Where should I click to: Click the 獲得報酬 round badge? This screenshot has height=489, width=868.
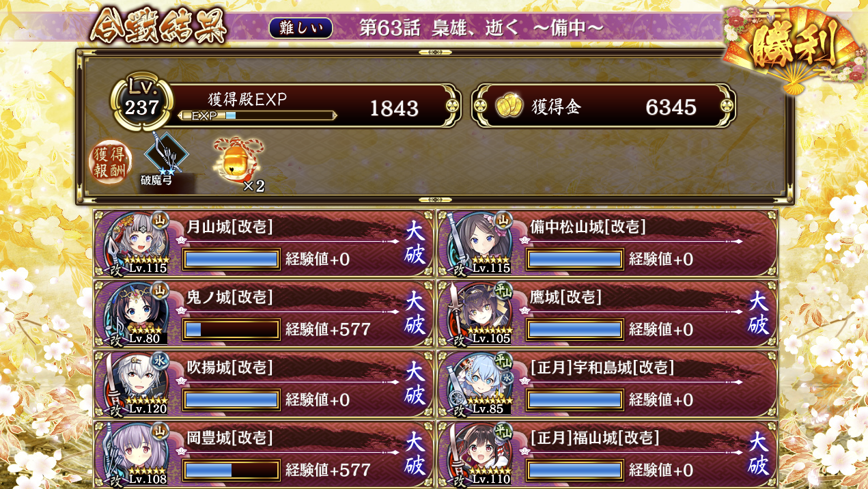[111, 163]
